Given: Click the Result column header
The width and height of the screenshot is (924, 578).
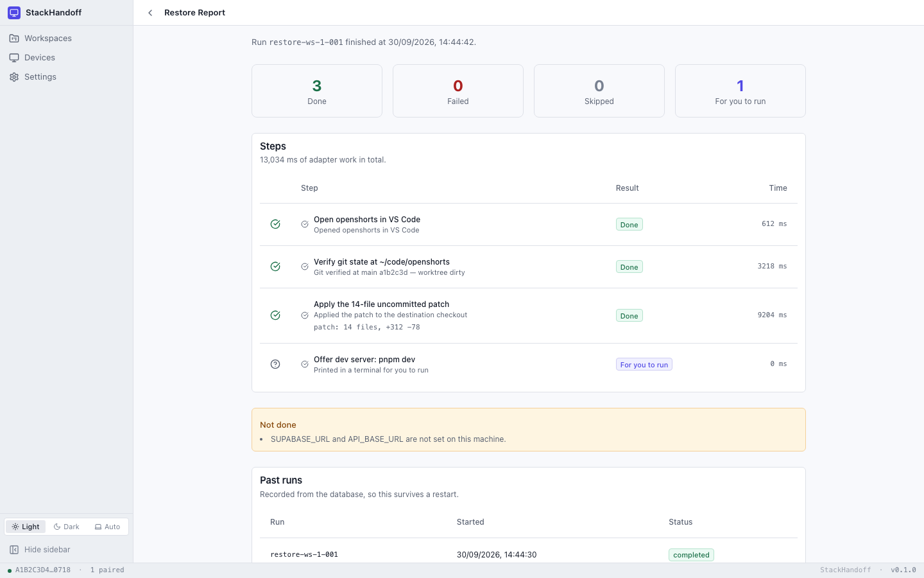Looking at the screenshot, I should pyautogui.click(x=627, y=188).
